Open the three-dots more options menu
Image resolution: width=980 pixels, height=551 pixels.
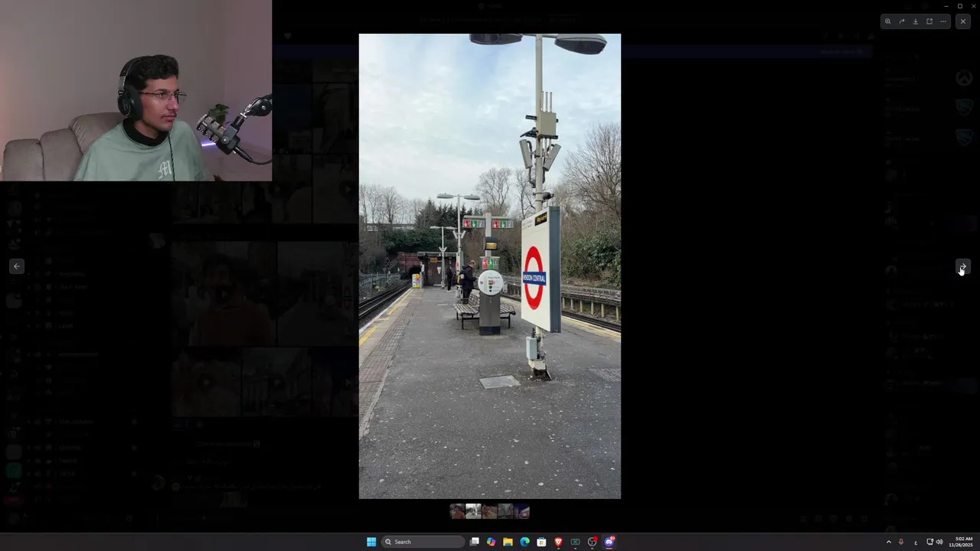click(942, 21)
